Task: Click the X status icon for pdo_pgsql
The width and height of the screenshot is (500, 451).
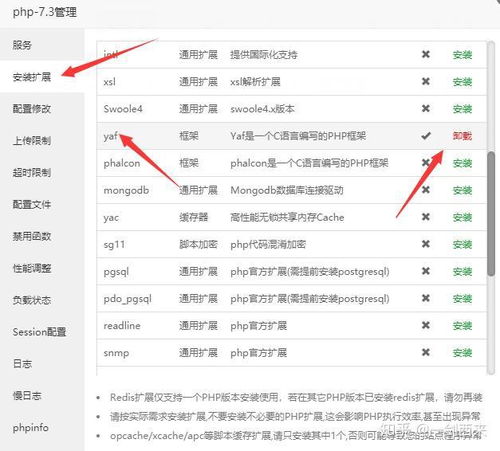Action: click(x=426, y=298)
